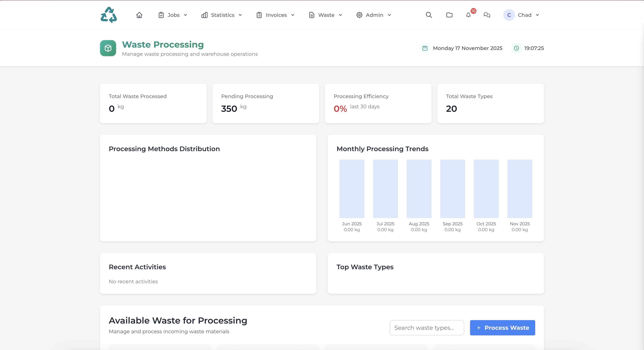The image size is (644, 350).
Task: Click the Pending Processing stat card
Action: (x=265, y=103)
